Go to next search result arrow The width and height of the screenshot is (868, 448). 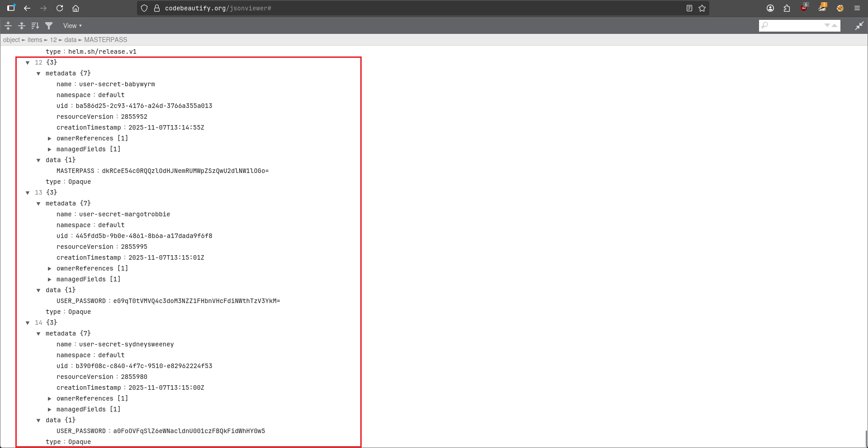pyautogui.click(x=827, y=25)
